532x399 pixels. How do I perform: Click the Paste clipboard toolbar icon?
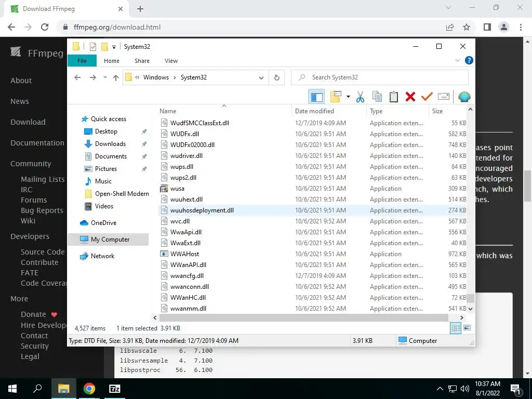point(394,97)
